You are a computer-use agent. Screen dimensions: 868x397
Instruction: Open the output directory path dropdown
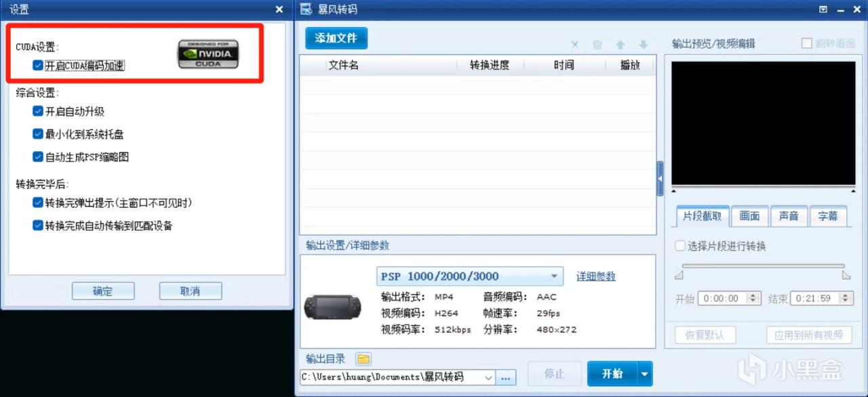tap(488, 377)
